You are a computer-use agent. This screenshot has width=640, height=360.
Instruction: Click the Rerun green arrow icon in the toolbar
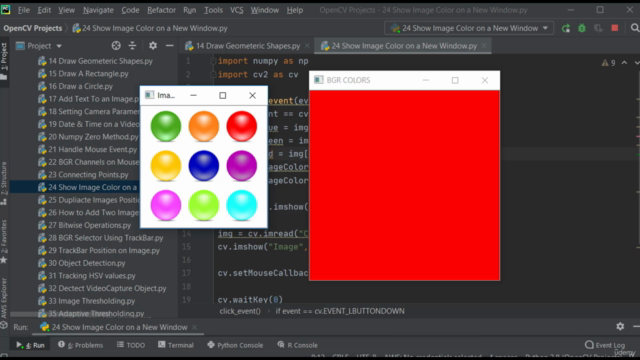coord(566,28)
